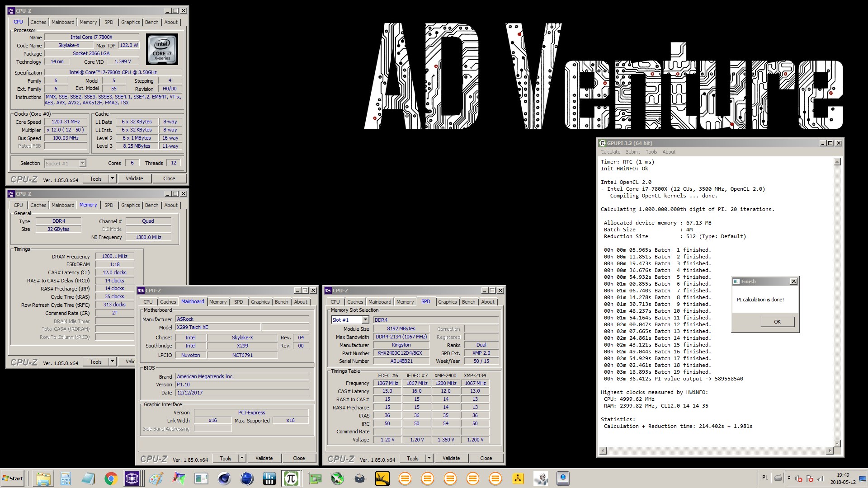Click the GPUPI horizontal scrollbar left arrow
The width and height of the screenshot is (868, 488).
pyautogui.click(x=603, y=451)
